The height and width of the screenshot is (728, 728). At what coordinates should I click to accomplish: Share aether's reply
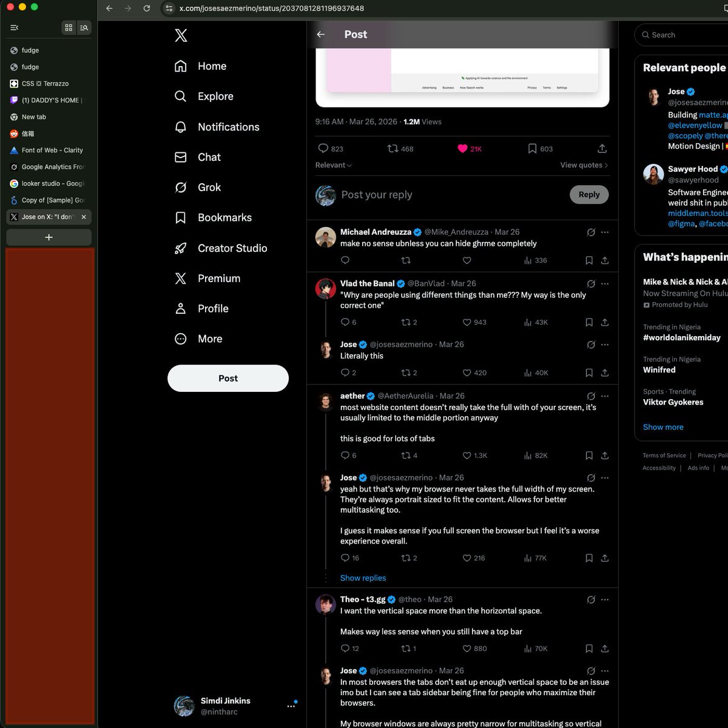pyautogui.click(x=605, y=455)
